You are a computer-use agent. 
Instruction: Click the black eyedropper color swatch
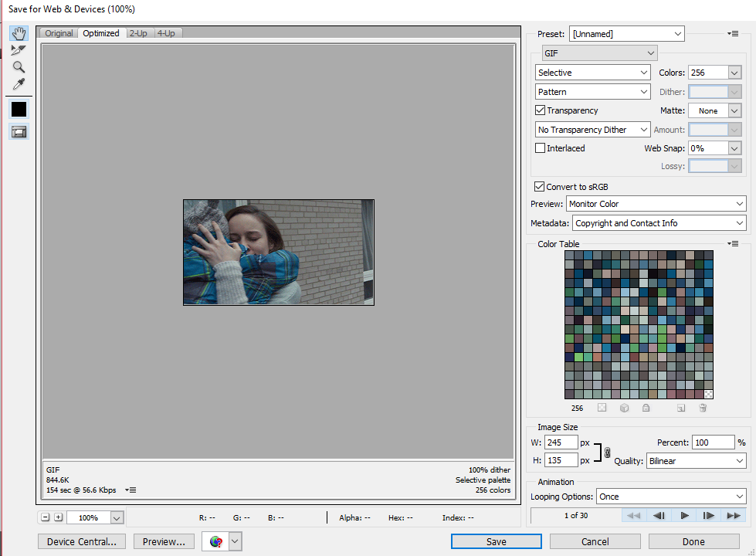19,110
